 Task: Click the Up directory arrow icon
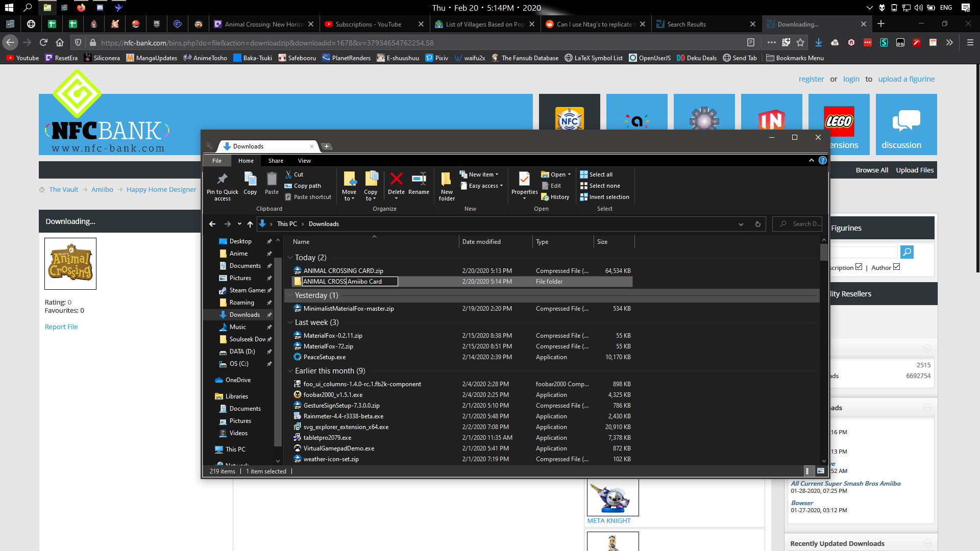250,224
